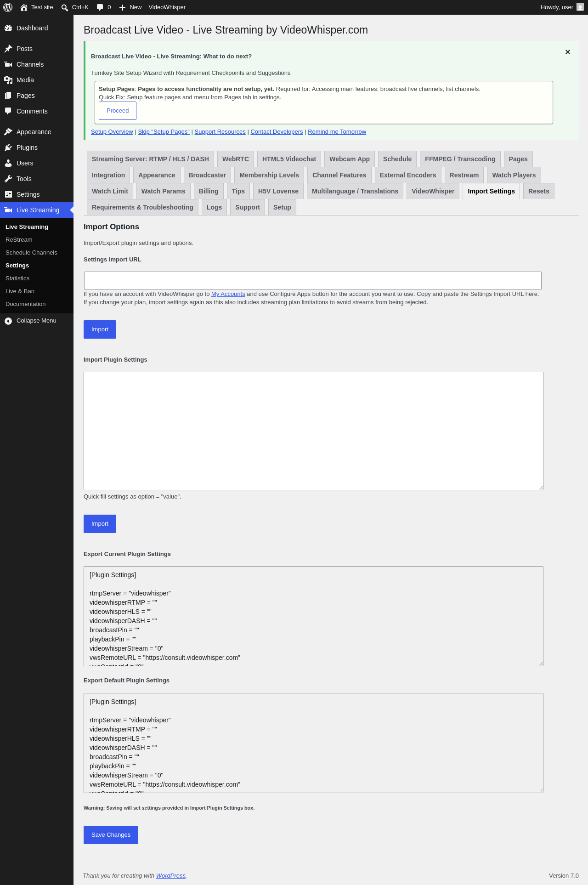Screen dimensions: 588x885
Task: Select the FFMPEG / Transcoding tab
Action: tap(460, 159)
